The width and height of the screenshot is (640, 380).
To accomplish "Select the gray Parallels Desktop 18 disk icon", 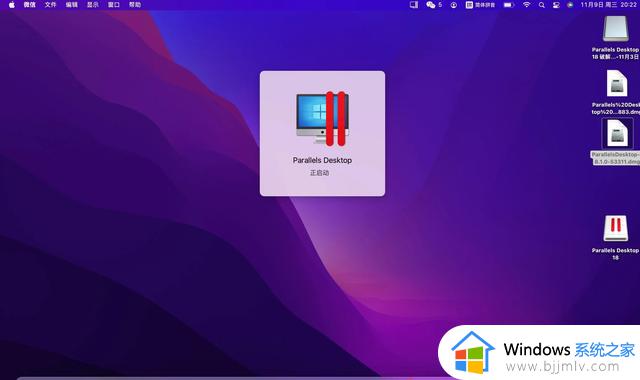I will (616, 29).
